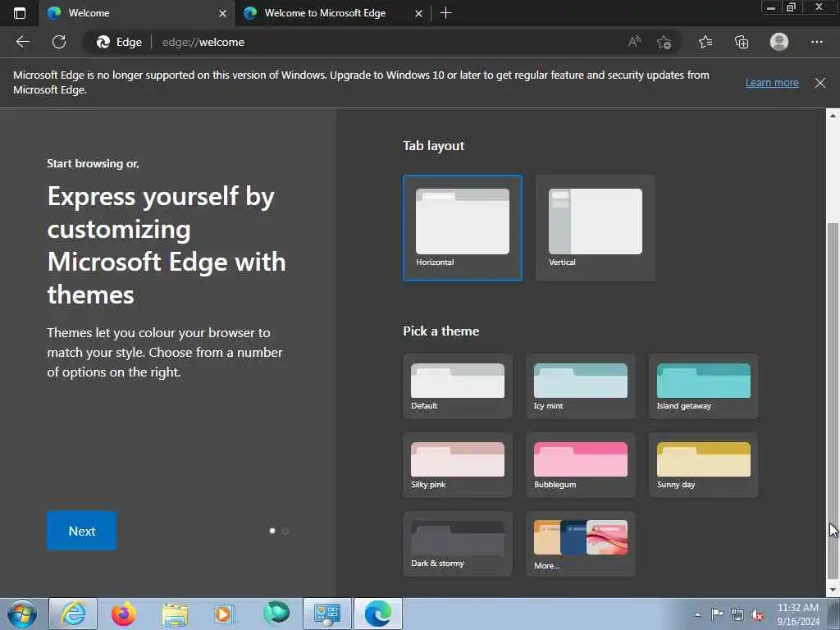The height and width of the screenshot is (630, 840).
Task: Pick the Icy mint theme
Action: pyautogui.click(x=580, y=386)
